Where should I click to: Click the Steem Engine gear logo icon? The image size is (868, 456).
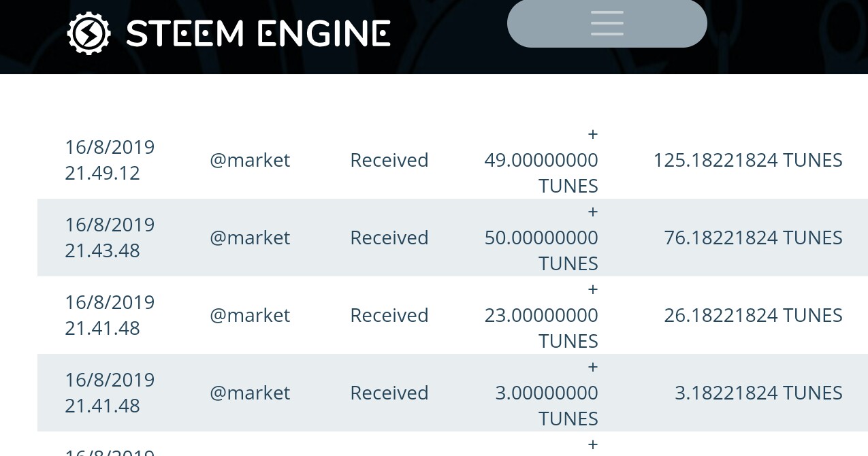[89, 33]
